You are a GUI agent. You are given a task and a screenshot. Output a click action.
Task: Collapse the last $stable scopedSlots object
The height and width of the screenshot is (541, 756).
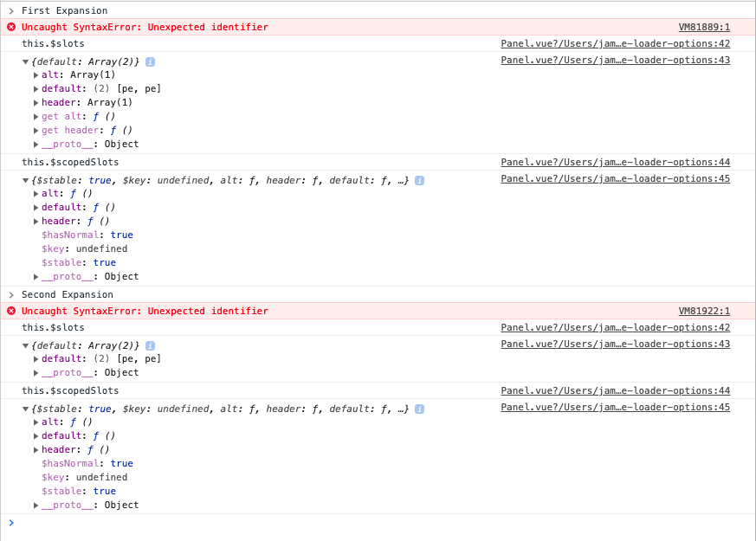point(26,409)
